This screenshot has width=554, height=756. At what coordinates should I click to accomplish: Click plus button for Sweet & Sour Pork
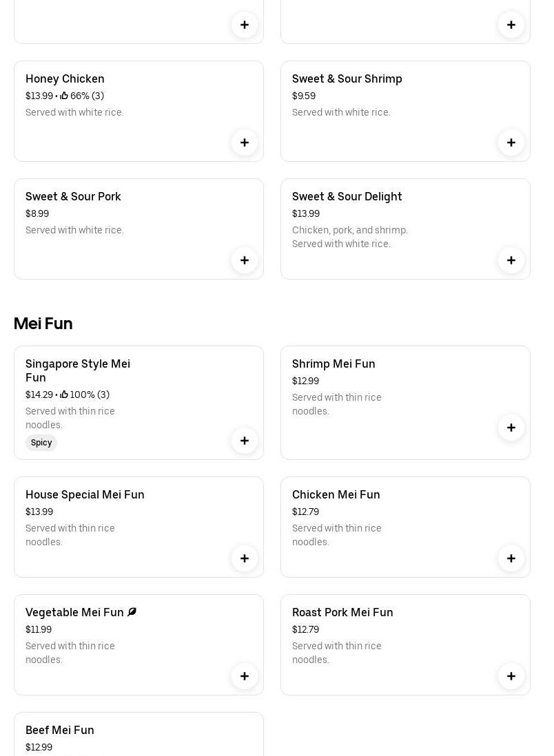pos(245,260)
